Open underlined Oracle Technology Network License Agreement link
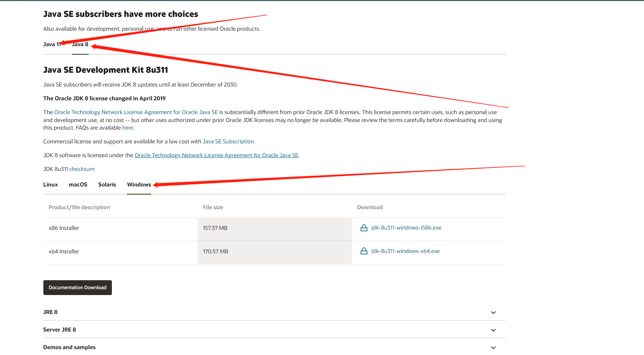 pos(216,155)
